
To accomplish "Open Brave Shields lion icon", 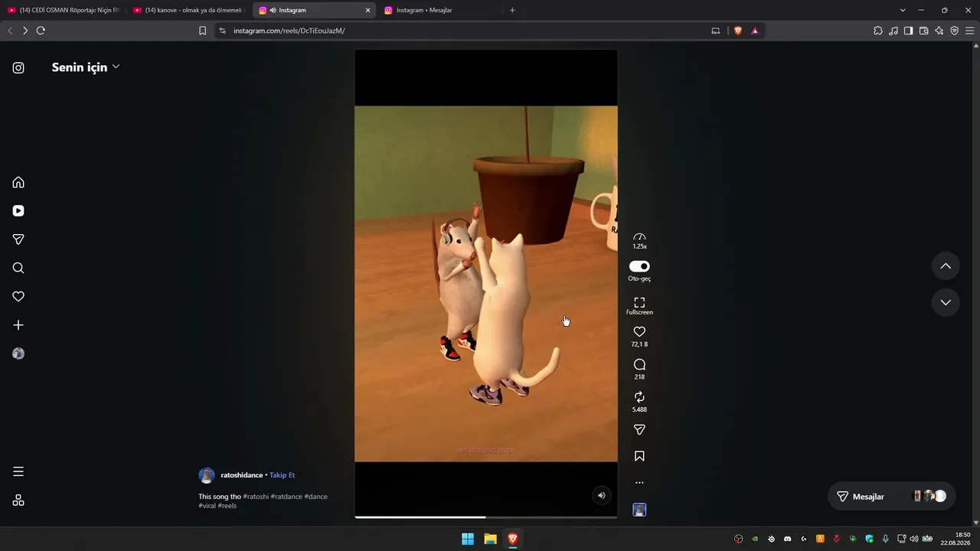I will pos(738,31).
